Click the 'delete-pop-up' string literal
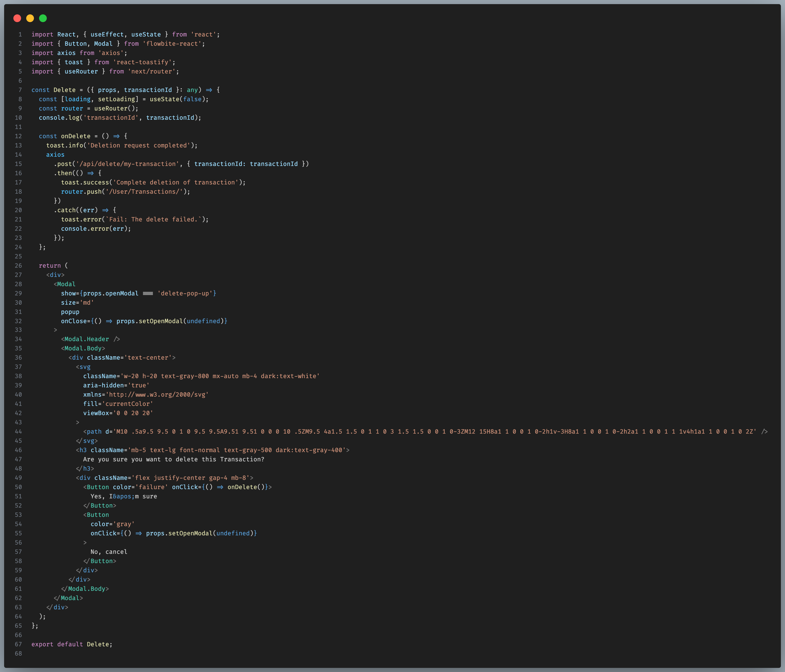785x672 pixels. pyautogui.click(x=185, y=293)
